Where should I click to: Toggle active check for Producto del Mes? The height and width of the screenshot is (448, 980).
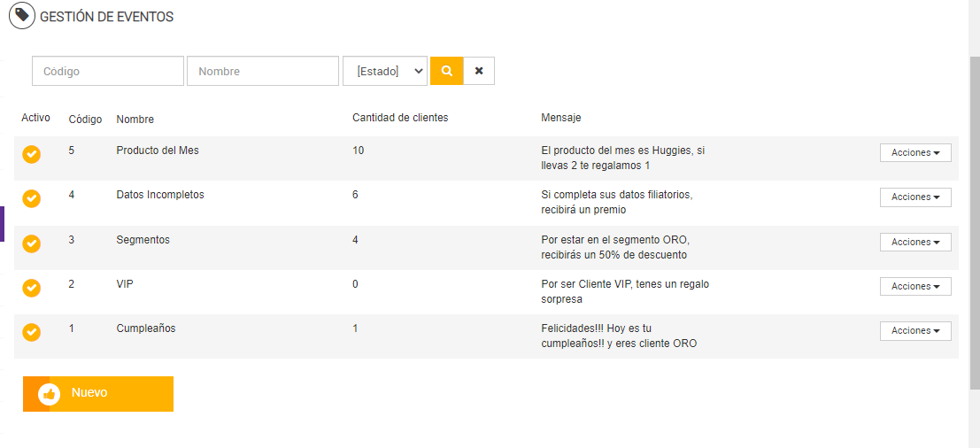(x=32, y=154)
